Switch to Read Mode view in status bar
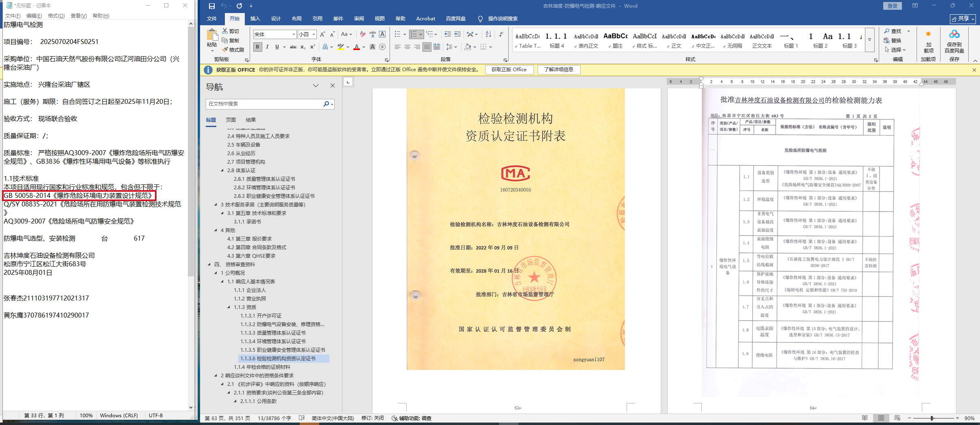980x425 pixels. tap(865, 418)
